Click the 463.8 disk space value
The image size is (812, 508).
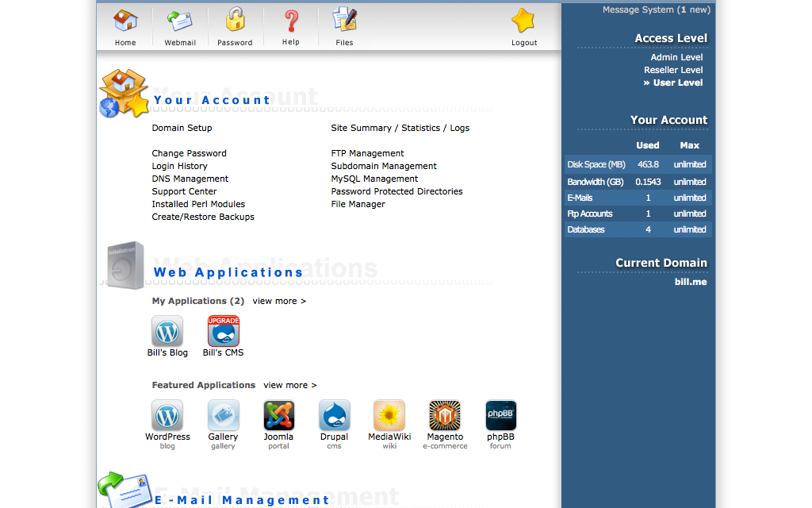click(x=648, y=164)
